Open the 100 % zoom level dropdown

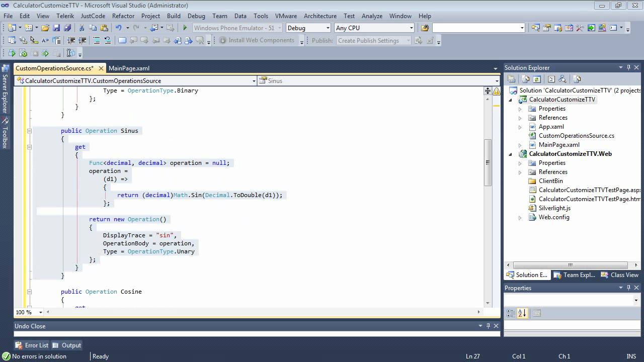[41, 312]
